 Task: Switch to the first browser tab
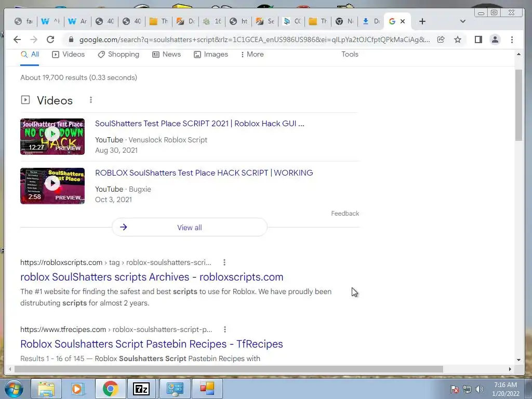(x=23, y=21)
